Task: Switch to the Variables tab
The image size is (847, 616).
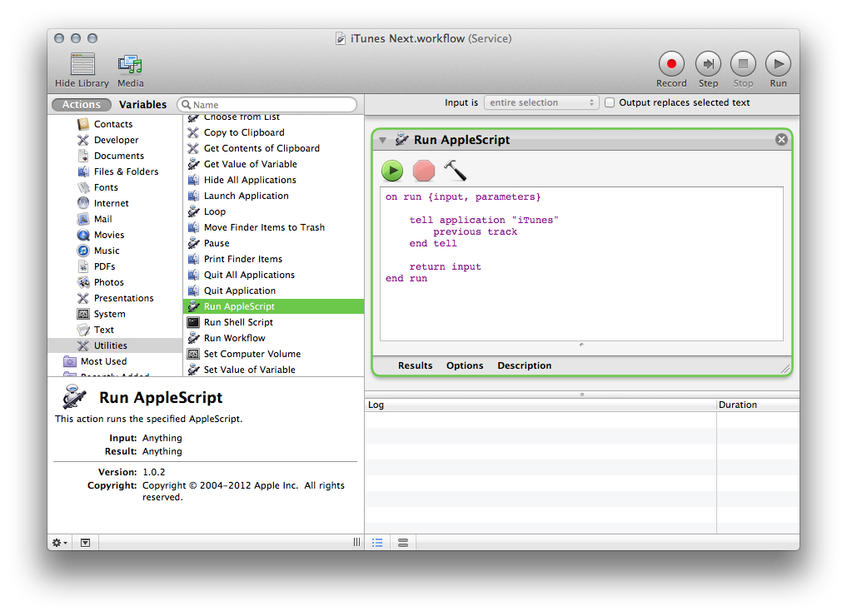Action: coord(142,105)
